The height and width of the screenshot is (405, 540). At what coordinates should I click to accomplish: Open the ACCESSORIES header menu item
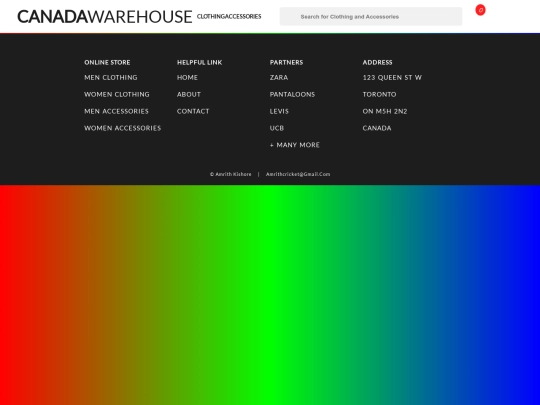click(243, 17)
